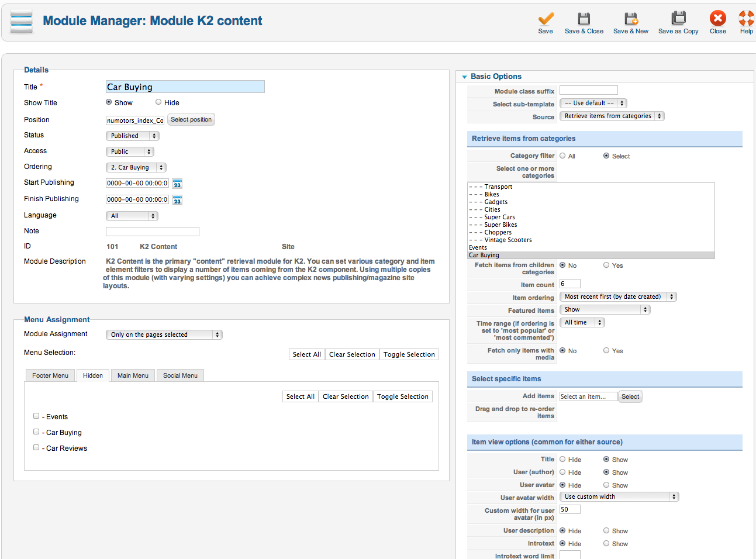
Task: Choose Yes for fetch from children categories
Action: tap(606, 265)
